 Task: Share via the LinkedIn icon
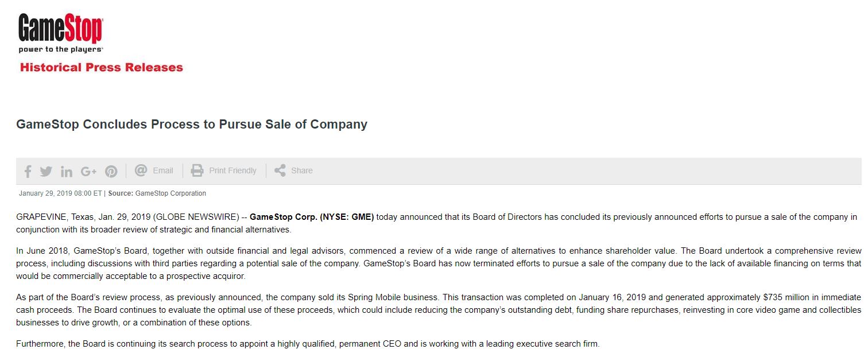pos(67,172)
